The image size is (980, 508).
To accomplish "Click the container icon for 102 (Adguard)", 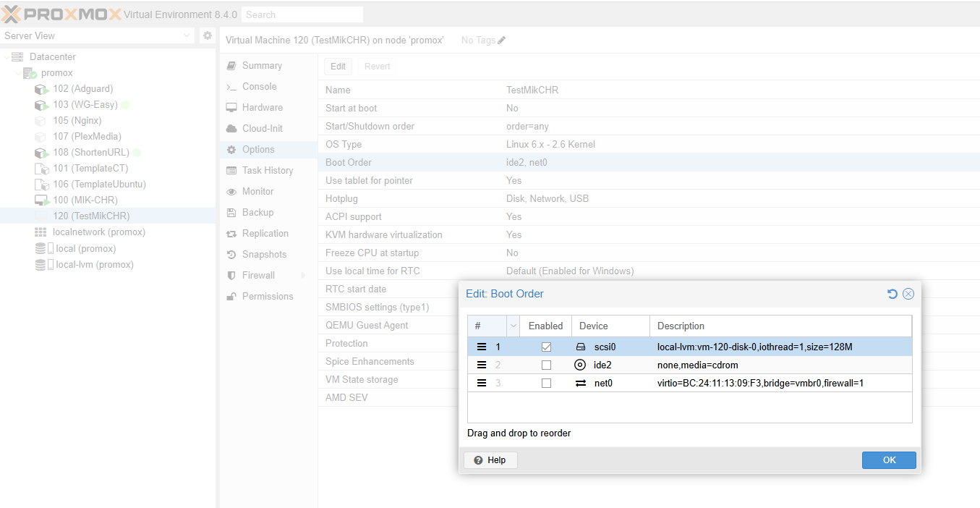I will click(42, 89).
